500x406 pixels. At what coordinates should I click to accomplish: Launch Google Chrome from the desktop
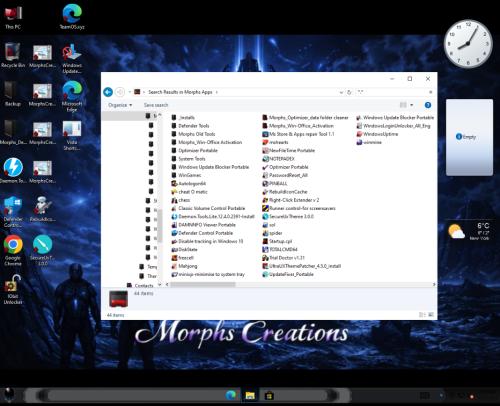click(x=13, y=250)
